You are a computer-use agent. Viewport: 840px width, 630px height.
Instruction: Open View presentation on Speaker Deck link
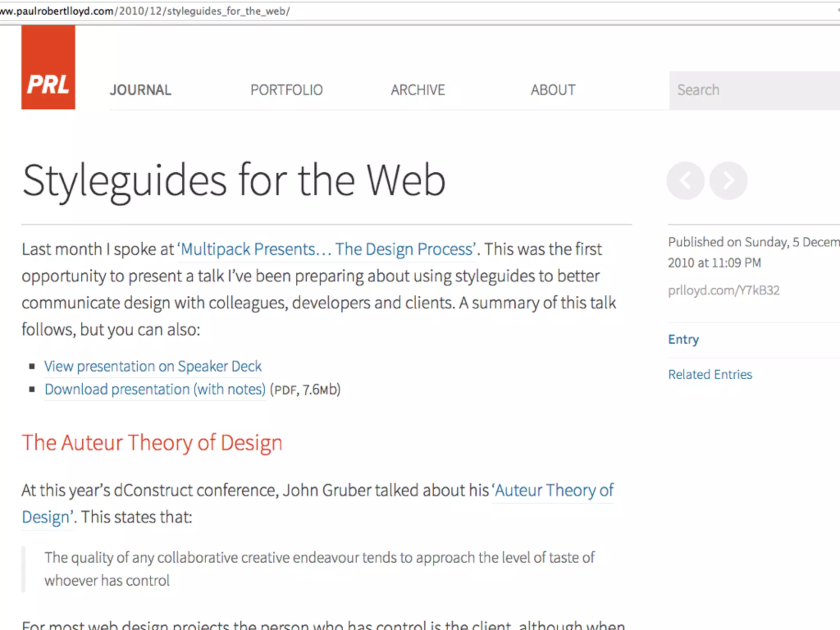click(x=153, y=366)
